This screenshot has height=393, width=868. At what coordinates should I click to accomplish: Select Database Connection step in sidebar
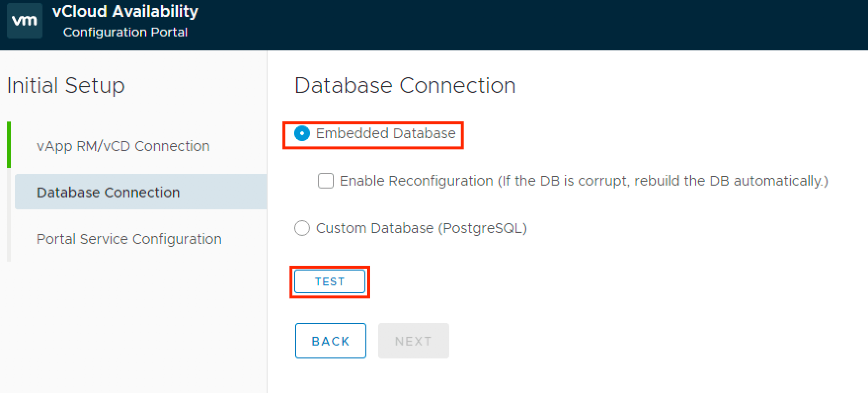click(108, 192)
